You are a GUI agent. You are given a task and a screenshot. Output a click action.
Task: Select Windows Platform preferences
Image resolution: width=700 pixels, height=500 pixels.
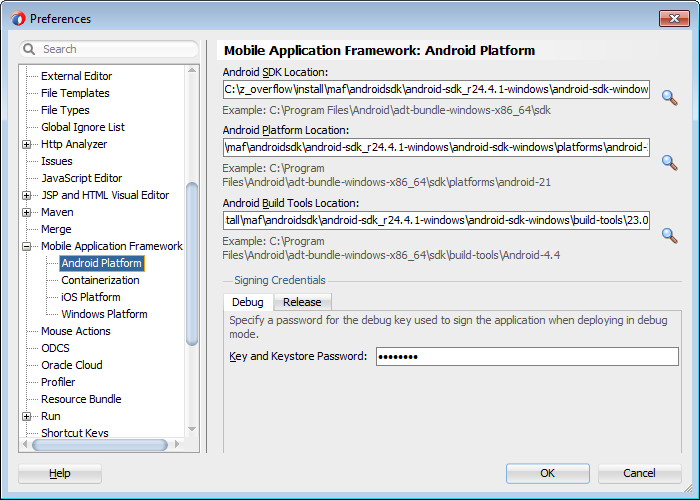[104, 314]
